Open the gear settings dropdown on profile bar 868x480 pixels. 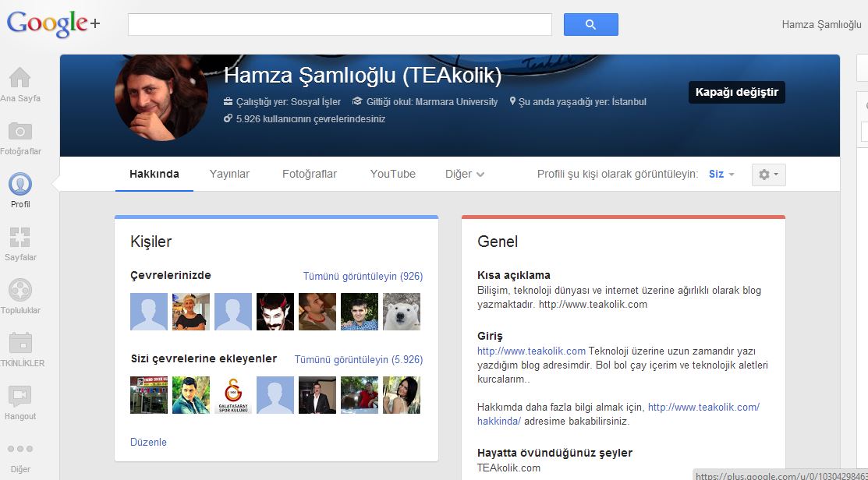(x=768, y=175)
